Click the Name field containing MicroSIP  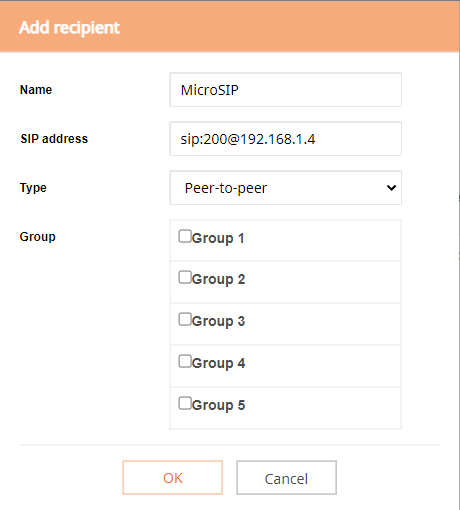pos(286,90)
